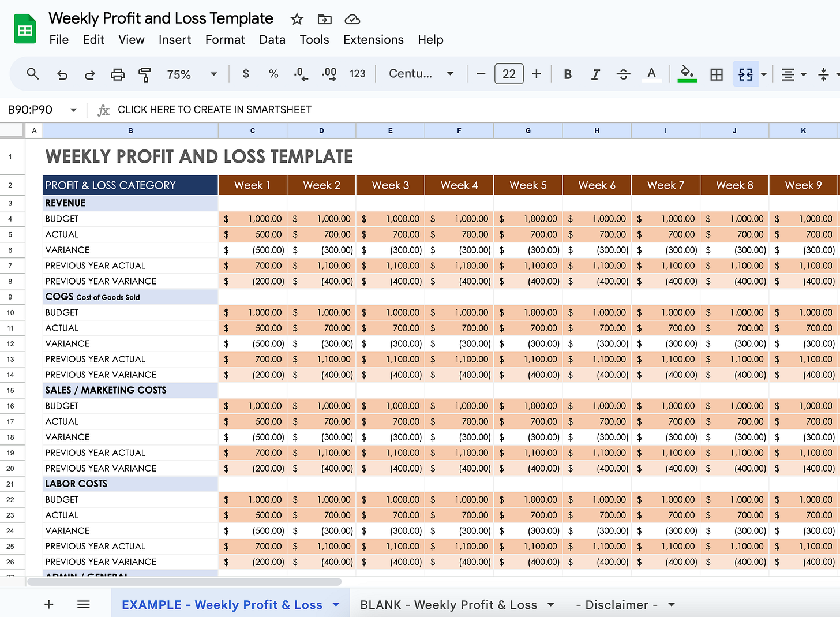The width and height of the screenshot is (840, 617).
Task: Open the Tools menu
Action: point(314,40)
